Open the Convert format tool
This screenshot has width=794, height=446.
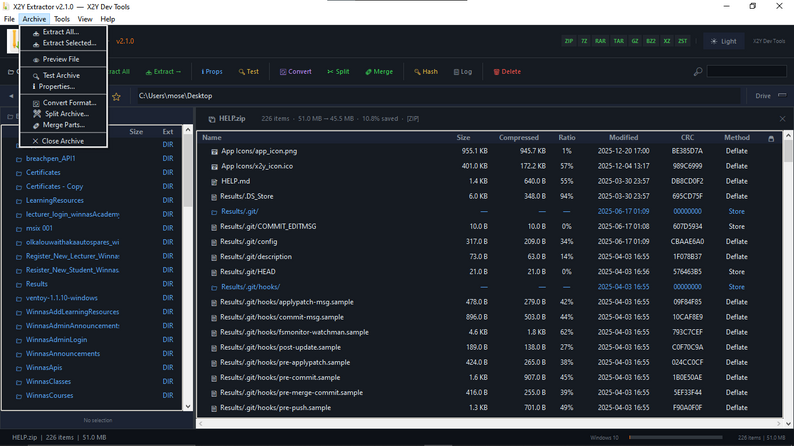pyautogui.click(x=296, y=72)
